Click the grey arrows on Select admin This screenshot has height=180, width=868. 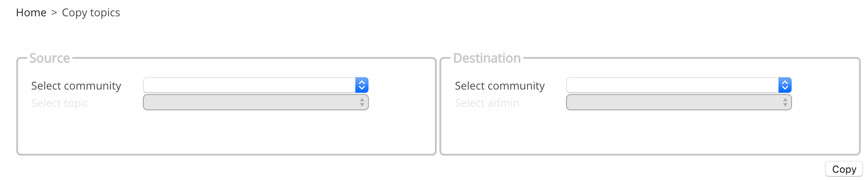785,102
